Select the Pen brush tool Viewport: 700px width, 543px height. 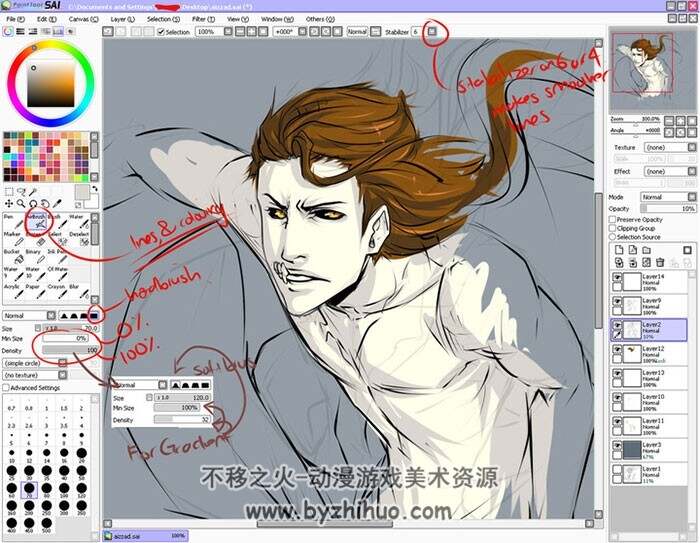pyautogui.click(x=12, y=221)
